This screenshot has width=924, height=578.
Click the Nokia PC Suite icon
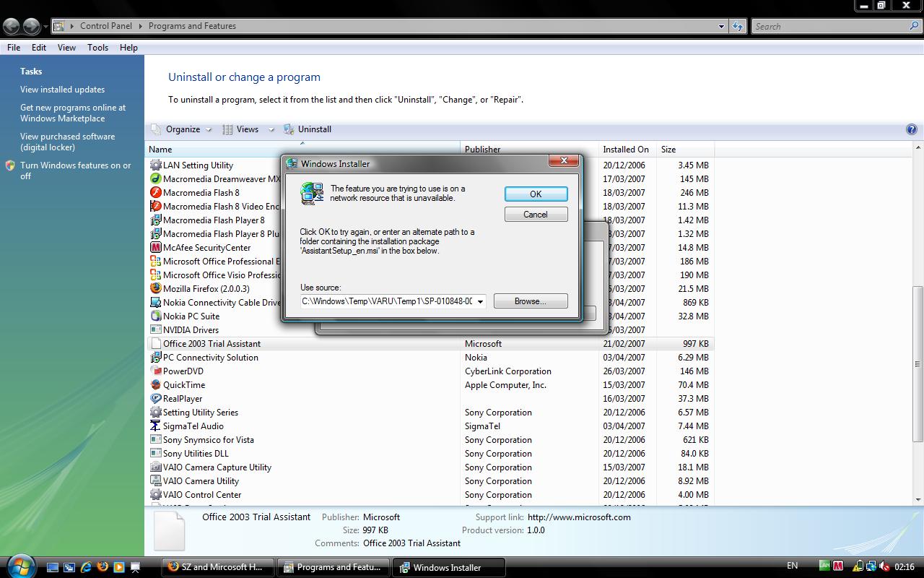point(155,316)
